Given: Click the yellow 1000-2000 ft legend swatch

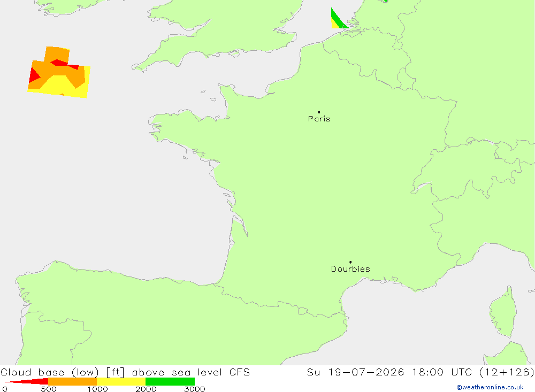Looking at the screenshot, I should pyautogui.click(x=121, y=381).
